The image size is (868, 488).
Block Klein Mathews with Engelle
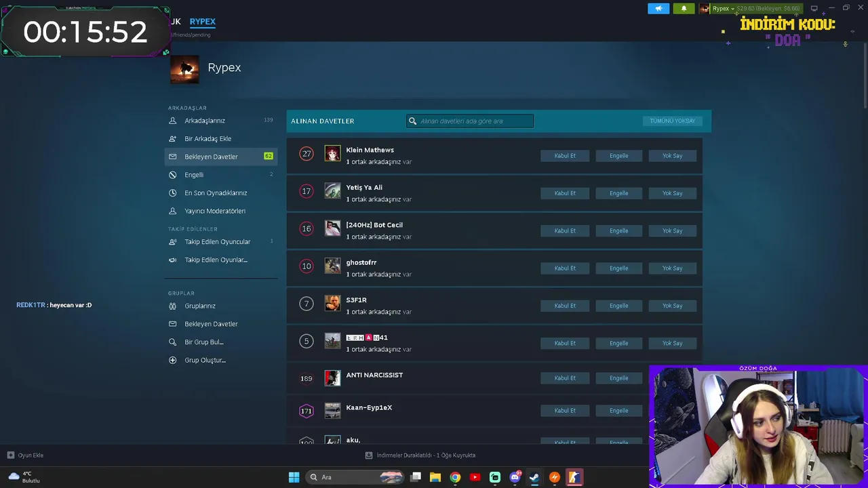point(618,156)
